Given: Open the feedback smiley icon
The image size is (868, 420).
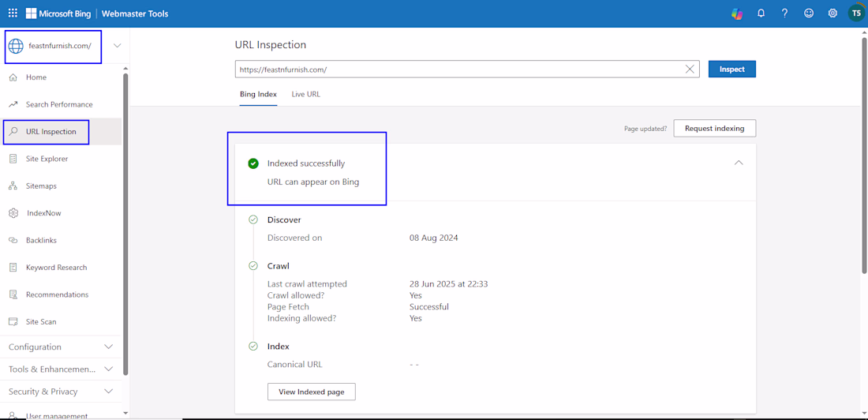Looking at the screenshot, I should (x=809, y=13).
